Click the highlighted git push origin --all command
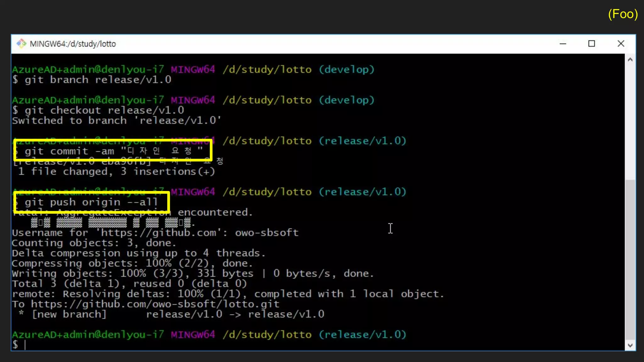The image size is (644, 362). 91,202
